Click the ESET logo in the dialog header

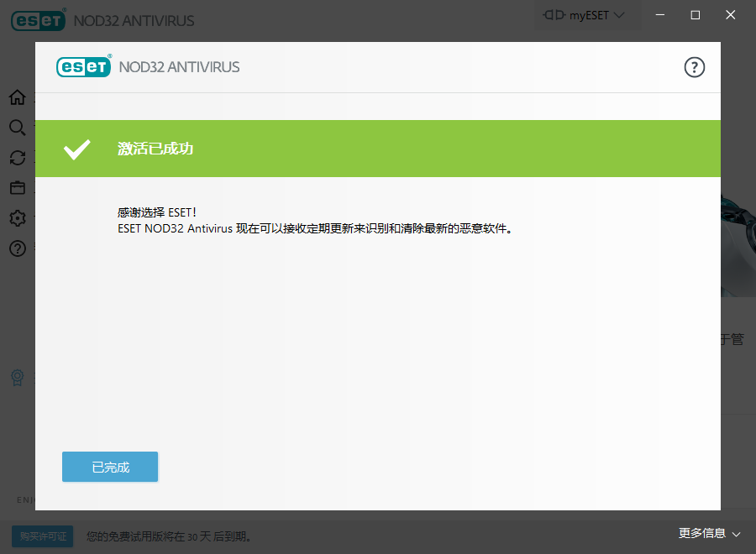pyautogui.click(x=84, y=66)
